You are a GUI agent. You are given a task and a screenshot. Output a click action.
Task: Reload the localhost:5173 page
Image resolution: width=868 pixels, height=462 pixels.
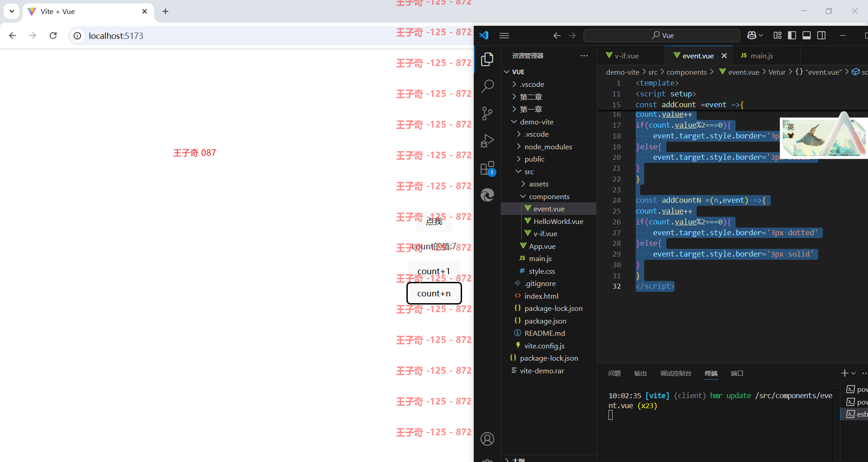point(53,35)
